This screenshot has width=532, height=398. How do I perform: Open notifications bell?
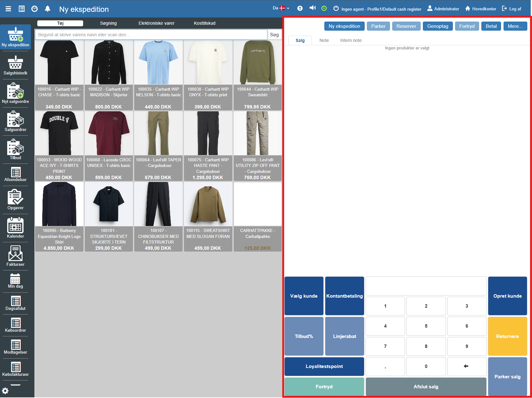point(48,9)
